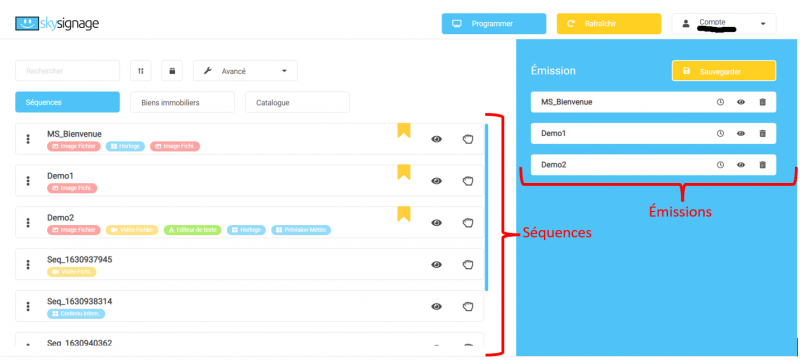The width and height of the screenshot is (800, 361).
Task: Click bookmark icon on MS_Bienvenue sequence
Action: coord(404,130)
